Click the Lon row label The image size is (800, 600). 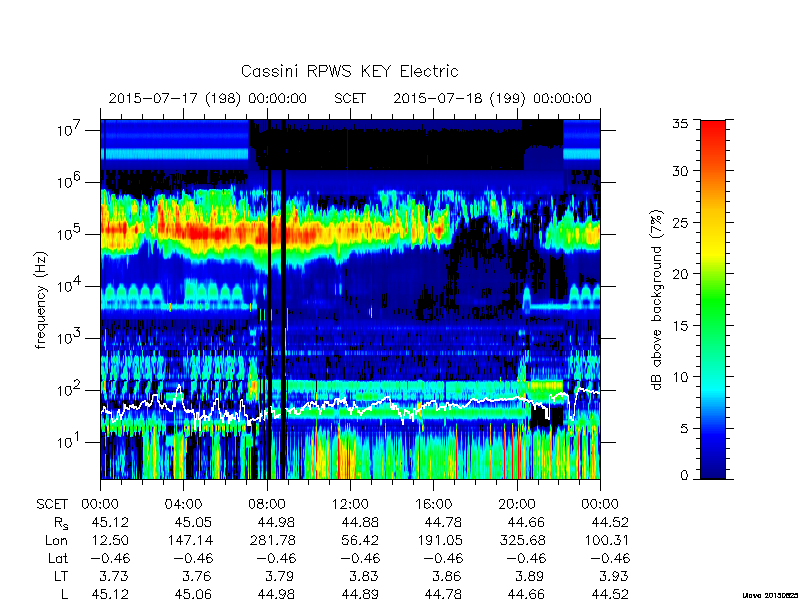point(57,540)
